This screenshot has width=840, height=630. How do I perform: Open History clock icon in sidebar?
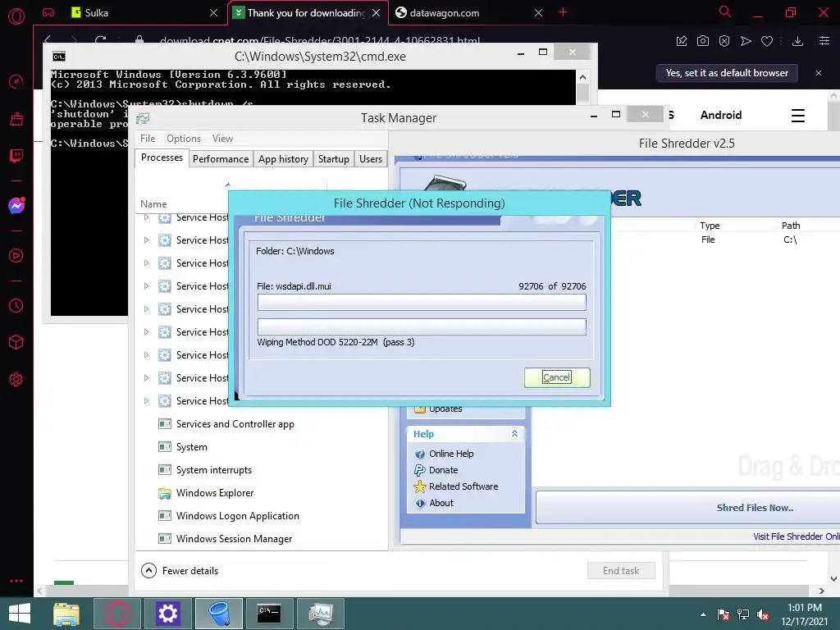(16, 305)
